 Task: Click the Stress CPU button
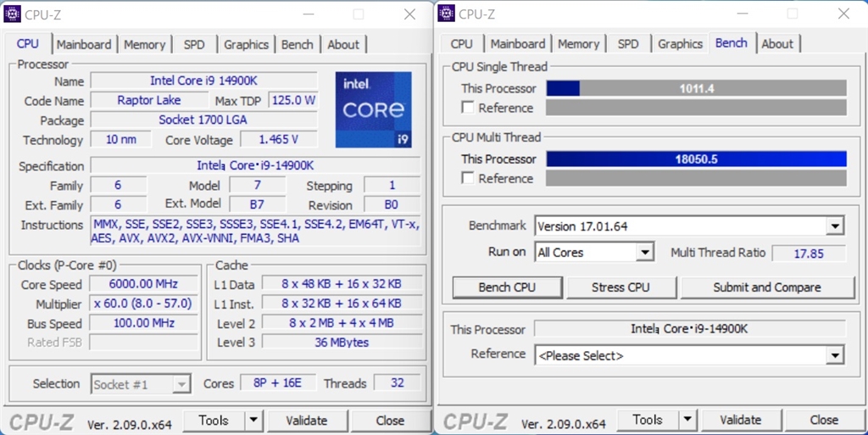[620, 287]
